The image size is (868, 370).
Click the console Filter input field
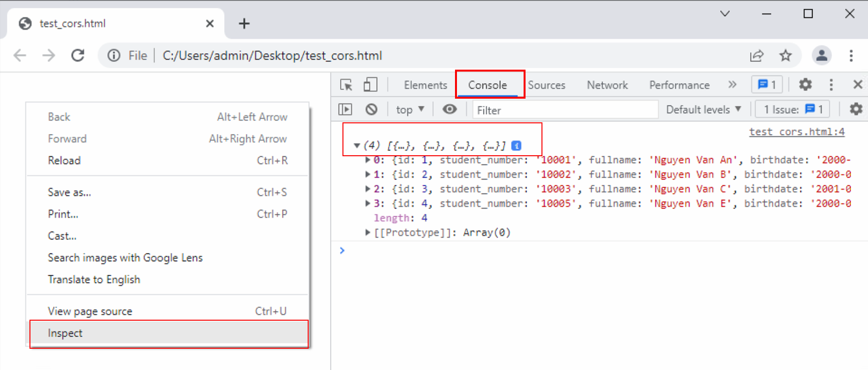point(565,110)
